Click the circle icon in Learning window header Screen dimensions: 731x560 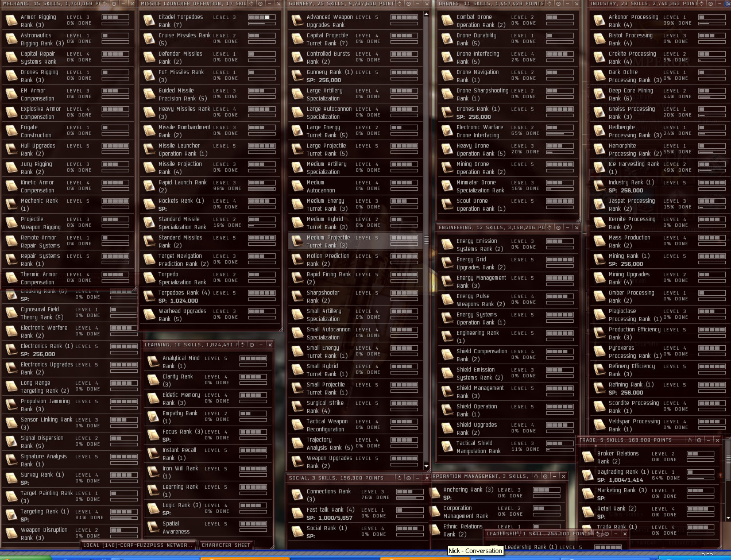coord(252,345)
